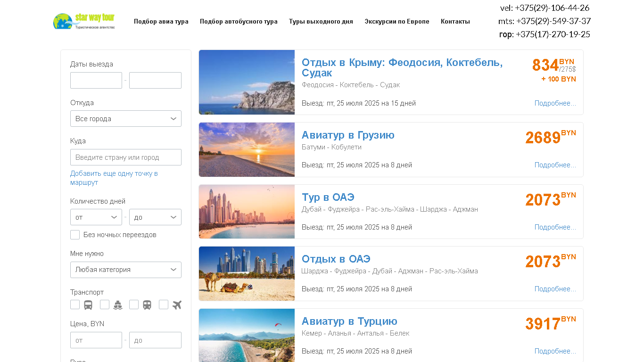The height and width of the screenshot is (362, 644).
Task: Click the mts phone number +375(29)-549-37-37
Action: pos(553,21)
